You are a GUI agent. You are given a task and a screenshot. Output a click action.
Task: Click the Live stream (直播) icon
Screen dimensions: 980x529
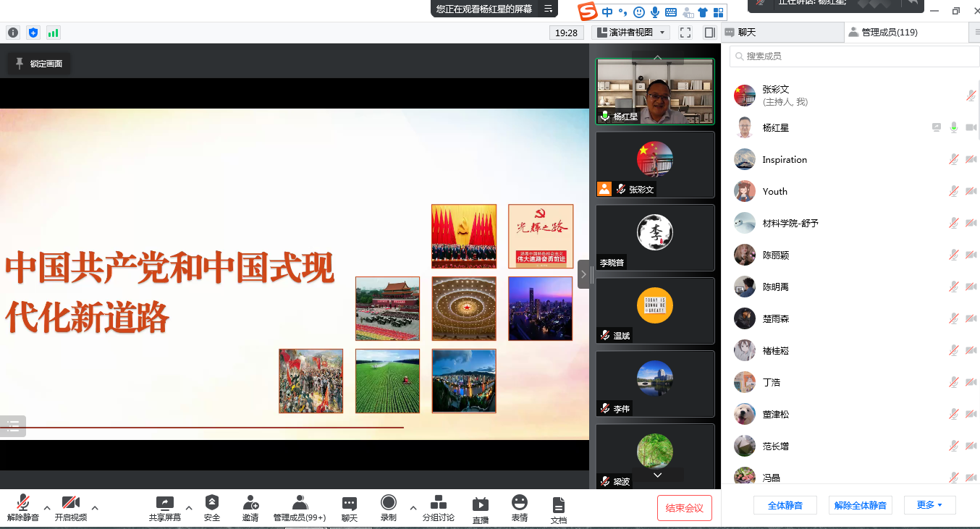point(480,504)
